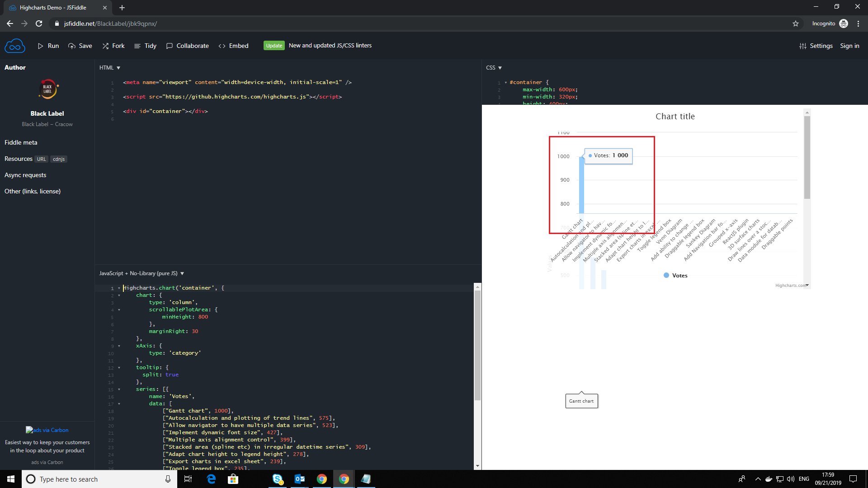This screenshot has height=488, width=868.
Task: Fork this fiddle
Action: 113,46
